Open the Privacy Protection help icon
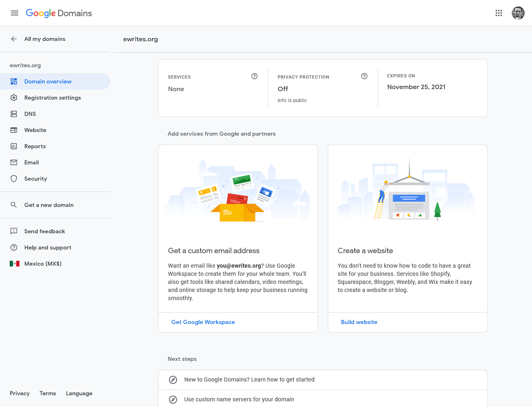532x407 pixels. click(364, 76)
